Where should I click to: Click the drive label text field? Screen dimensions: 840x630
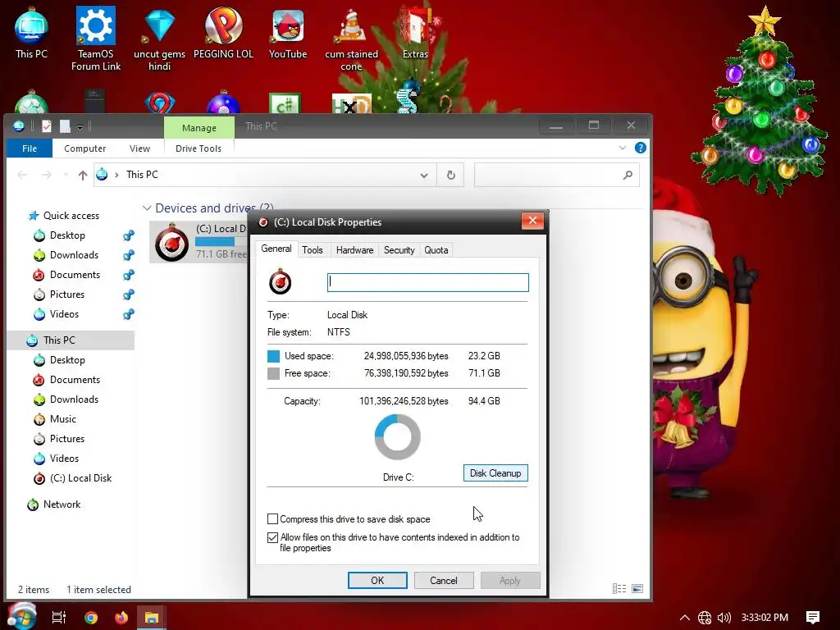(427, 282)
